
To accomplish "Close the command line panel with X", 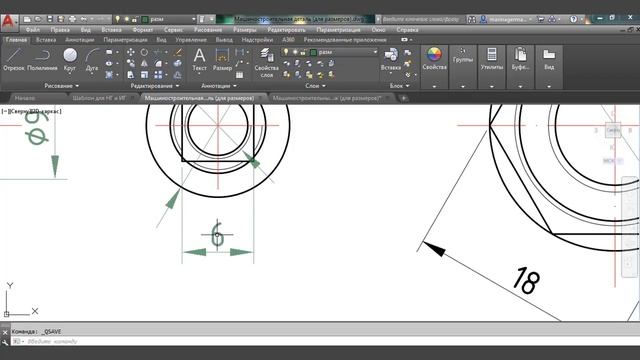I will pyautogui.click(x=5, y=332).
